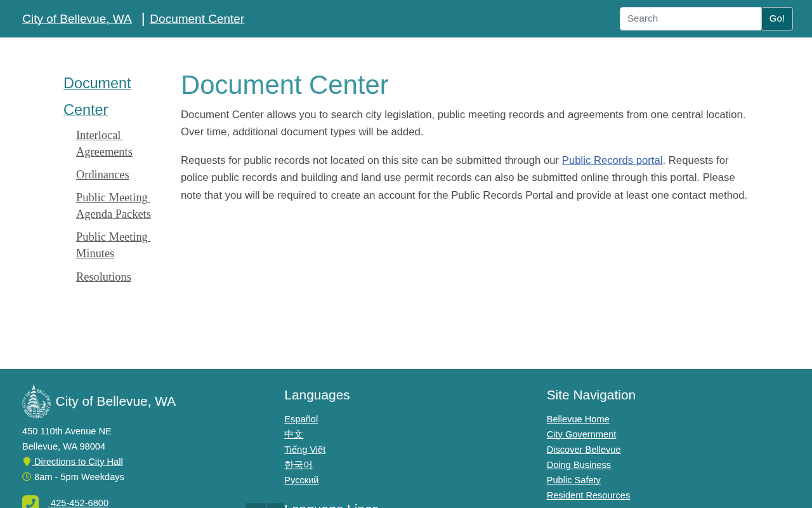Screen dimensions: 812x508
Task: Open Interlocal Agreements in sidebar
Action: 104,144
